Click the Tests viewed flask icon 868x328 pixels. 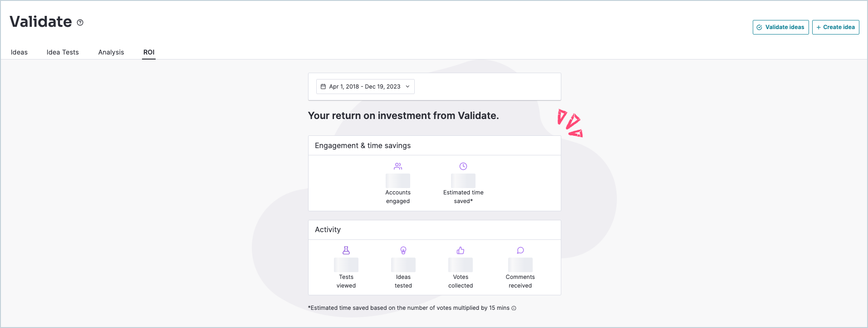pyautogui.click(x=346, y=250)
